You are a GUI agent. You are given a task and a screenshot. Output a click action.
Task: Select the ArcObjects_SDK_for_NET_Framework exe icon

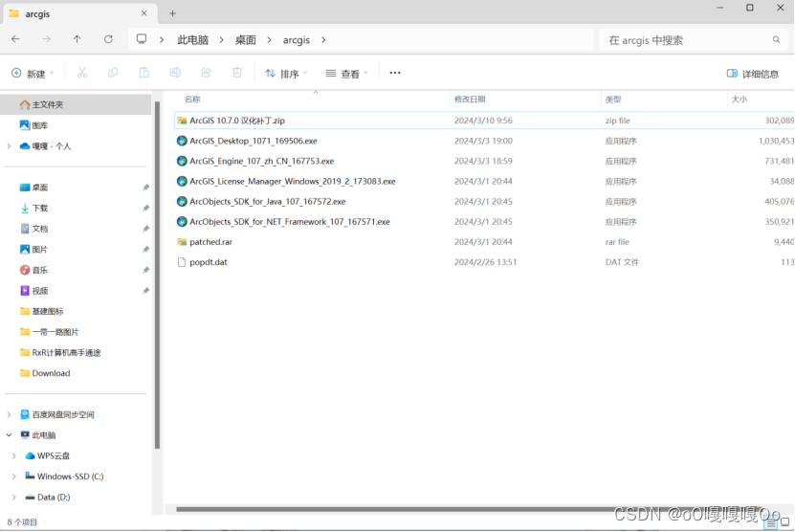(x=182, y=222)
